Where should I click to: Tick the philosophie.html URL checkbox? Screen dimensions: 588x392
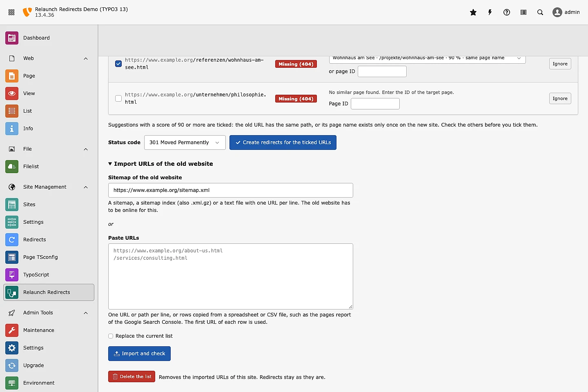(118, 98)
